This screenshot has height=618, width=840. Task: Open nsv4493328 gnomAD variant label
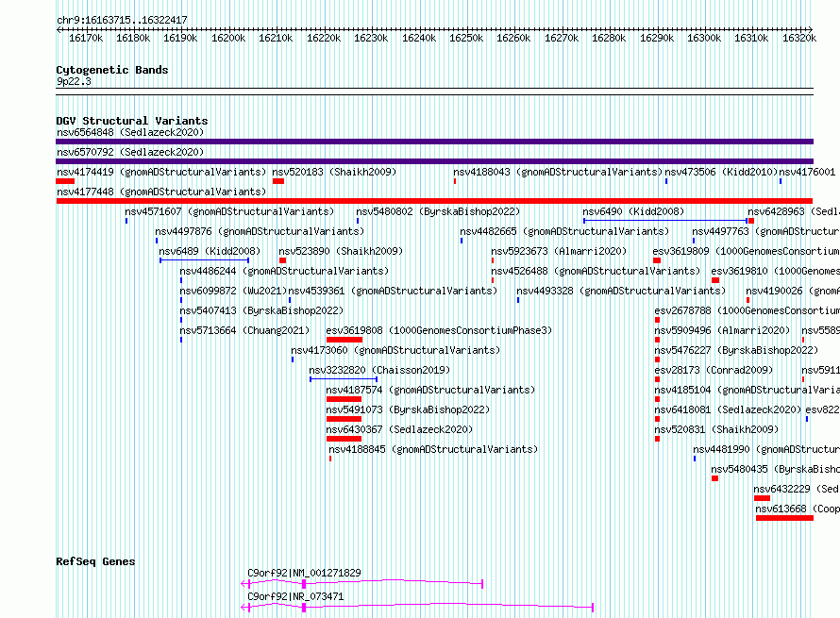coord(621,291)
